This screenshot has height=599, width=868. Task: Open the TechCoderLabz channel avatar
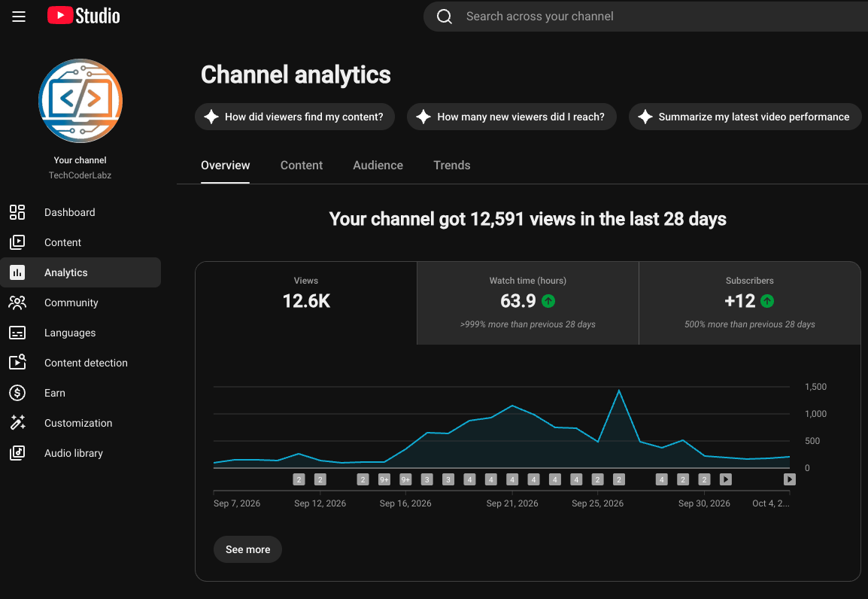point(80,101)
